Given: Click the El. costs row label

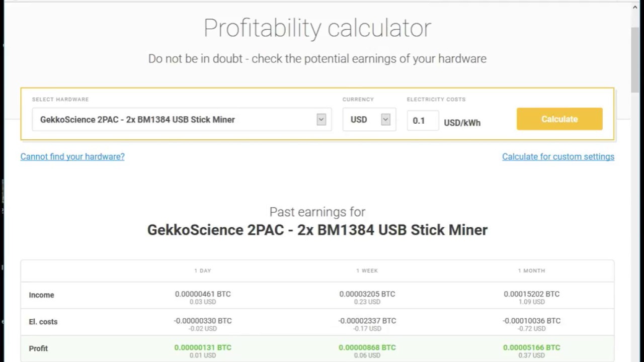Looking at the screenshot, I should [43, 322].
